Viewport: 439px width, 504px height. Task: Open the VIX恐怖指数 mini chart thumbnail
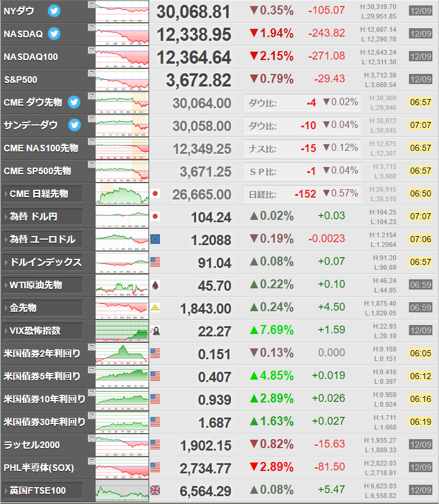[122, 331]
